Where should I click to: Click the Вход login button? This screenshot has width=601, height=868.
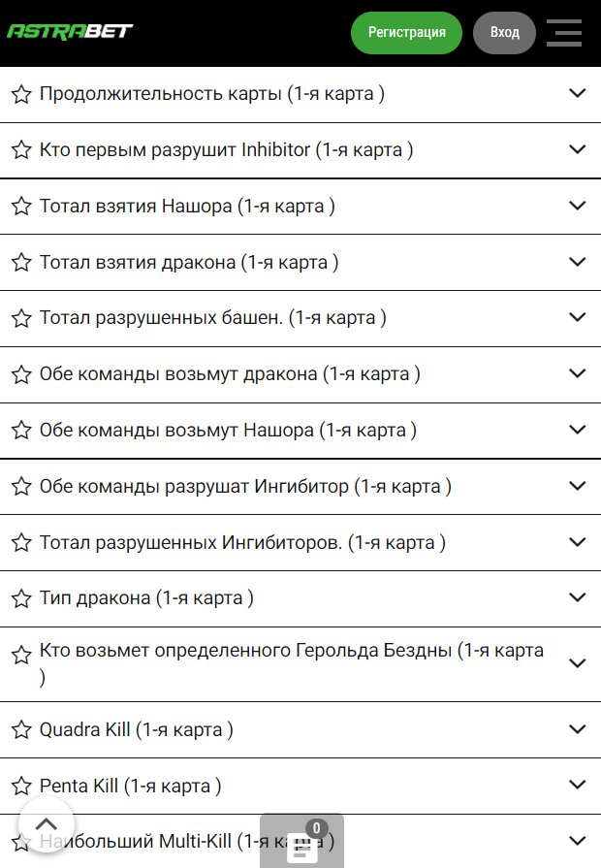pyautogui.click(x=504, y=32)
